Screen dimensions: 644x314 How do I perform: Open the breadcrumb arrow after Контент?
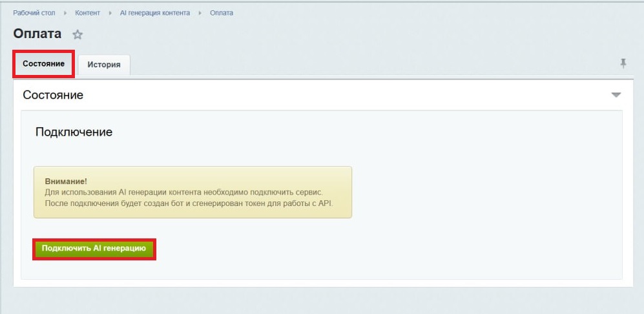pyautogui.click(x=110, y=13)
